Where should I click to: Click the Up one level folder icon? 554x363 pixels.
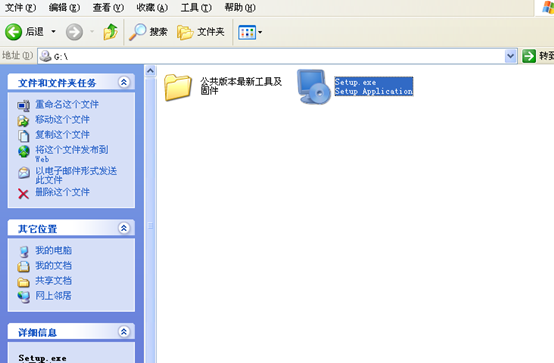click(x=110, y=32)
